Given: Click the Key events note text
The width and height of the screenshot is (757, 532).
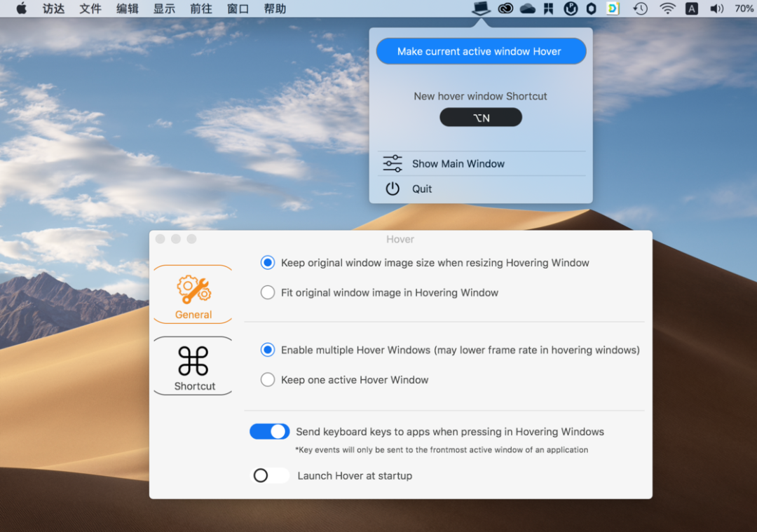Looking at the screenshot, I should (x=442, y=450).
